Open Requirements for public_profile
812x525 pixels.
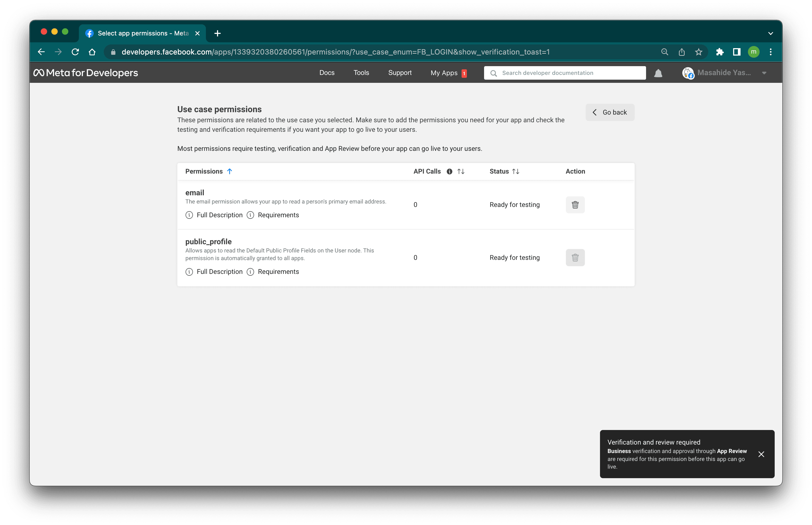click(272, 271)
